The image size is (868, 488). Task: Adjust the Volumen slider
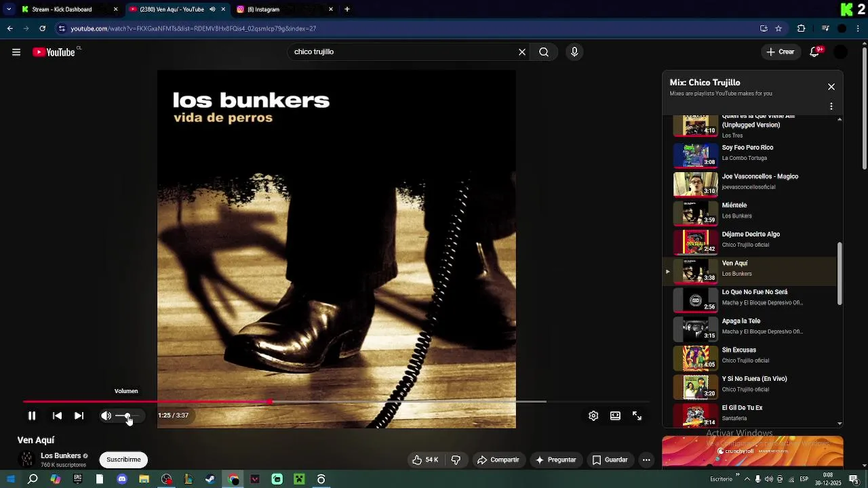[x=127, y=415]
